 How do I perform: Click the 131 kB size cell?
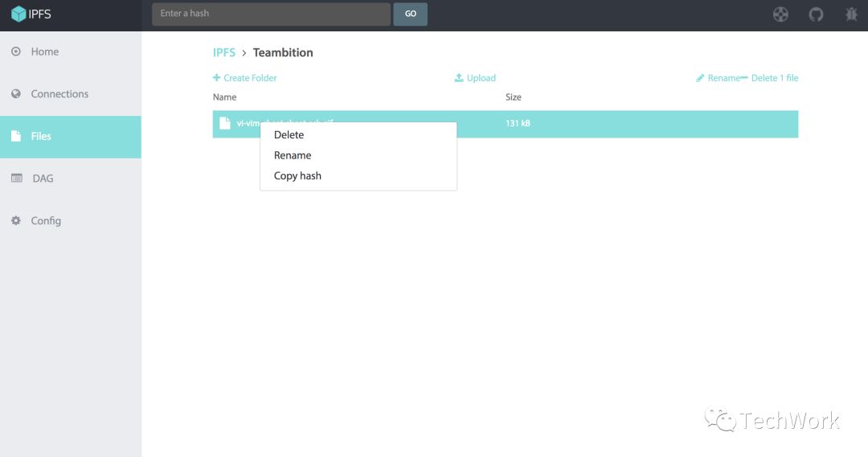pyautogui.click(x=518, y=123)
